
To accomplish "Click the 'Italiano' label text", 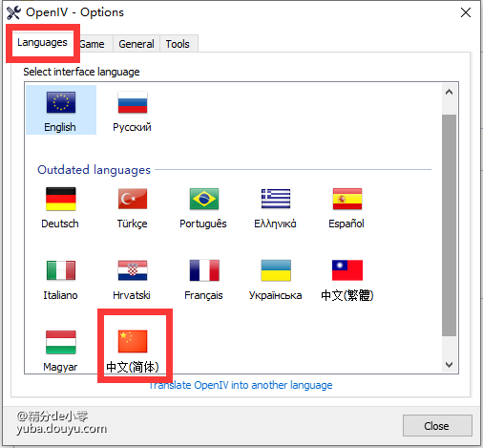I will 60,295.
